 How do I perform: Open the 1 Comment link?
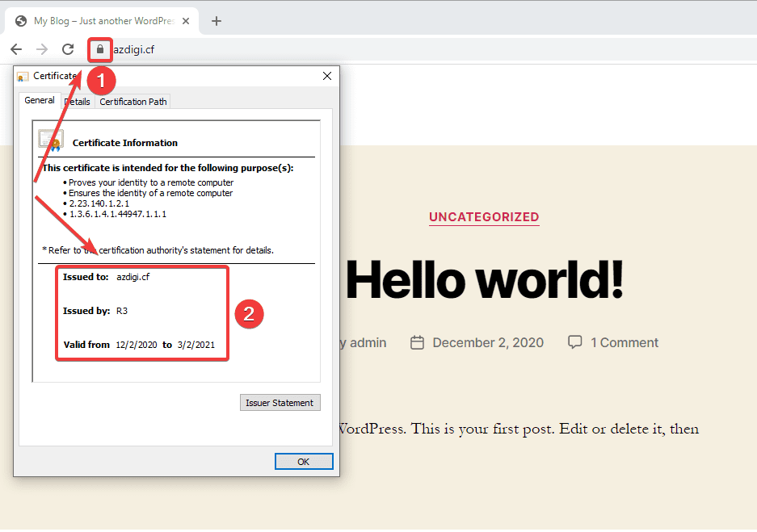(x=625, y=342)
